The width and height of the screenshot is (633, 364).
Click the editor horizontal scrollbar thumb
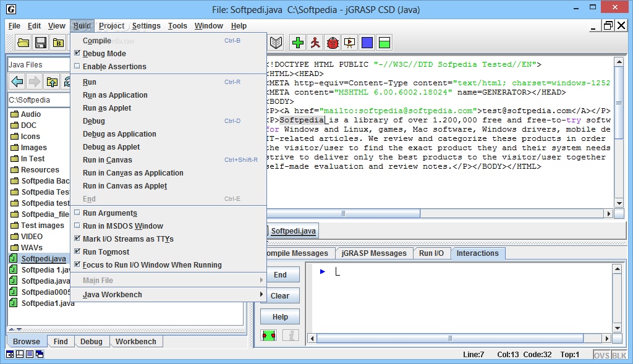pyautogui.click(x=343, y=213)
